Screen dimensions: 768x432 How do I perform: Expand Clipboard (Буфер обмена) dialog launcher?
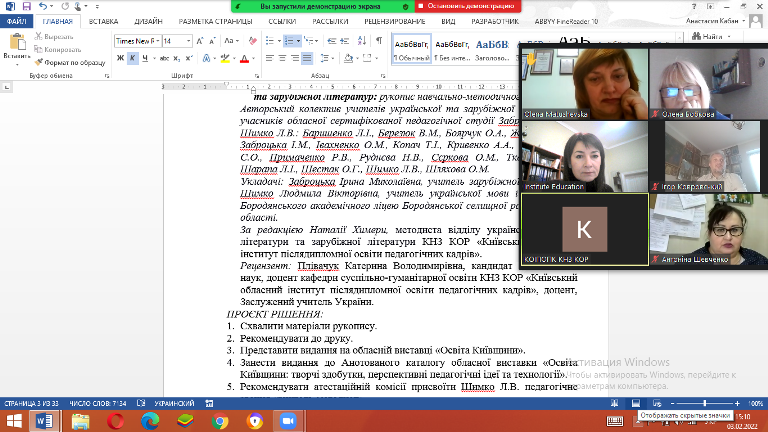[107, 76]
